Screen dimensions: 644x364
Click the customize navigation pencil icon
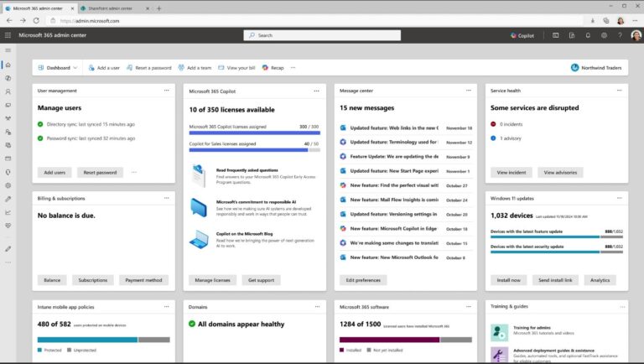[x=8, y=249]
